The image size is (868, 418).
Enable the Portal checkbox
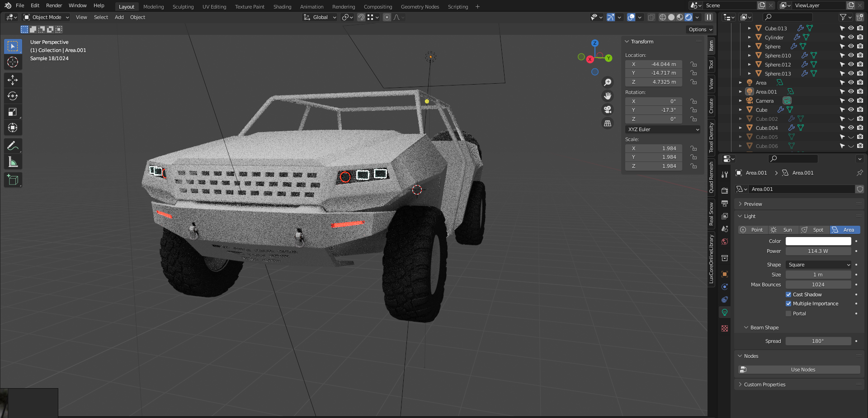(x=788, y=313)
